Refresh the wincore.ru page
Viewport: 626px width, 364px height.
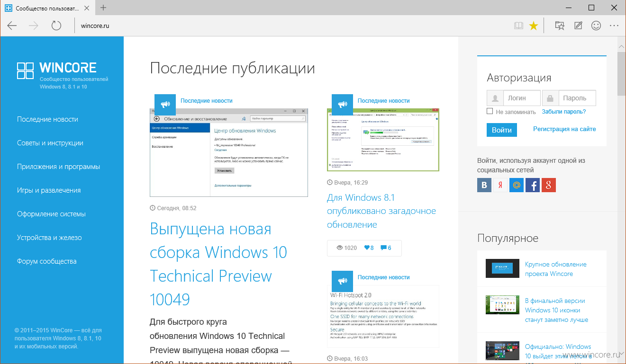[x=56, y=26]
